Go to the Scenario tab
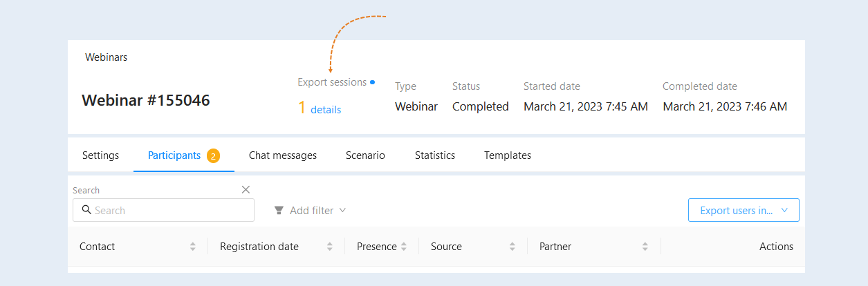The width and height of the screenshot is (868, 286). pyautogui.click(x=365, y=155)
